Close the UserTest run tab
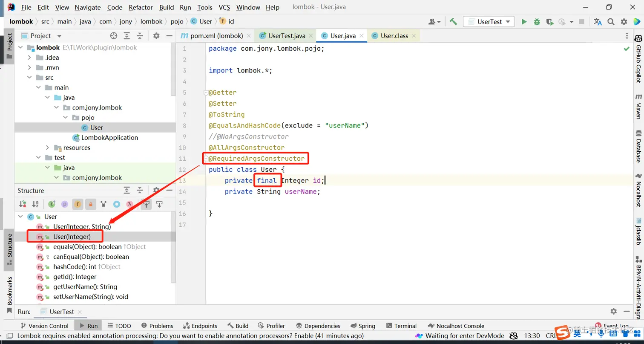Viewport: 644px width, 344px height. tap(79, 312)
